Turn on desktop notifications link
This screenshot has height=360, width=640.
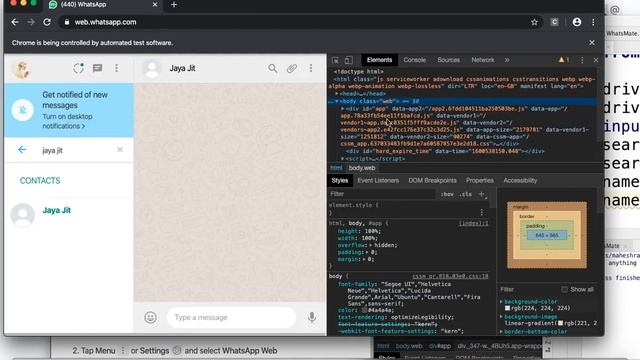click(x=67, y=121)
